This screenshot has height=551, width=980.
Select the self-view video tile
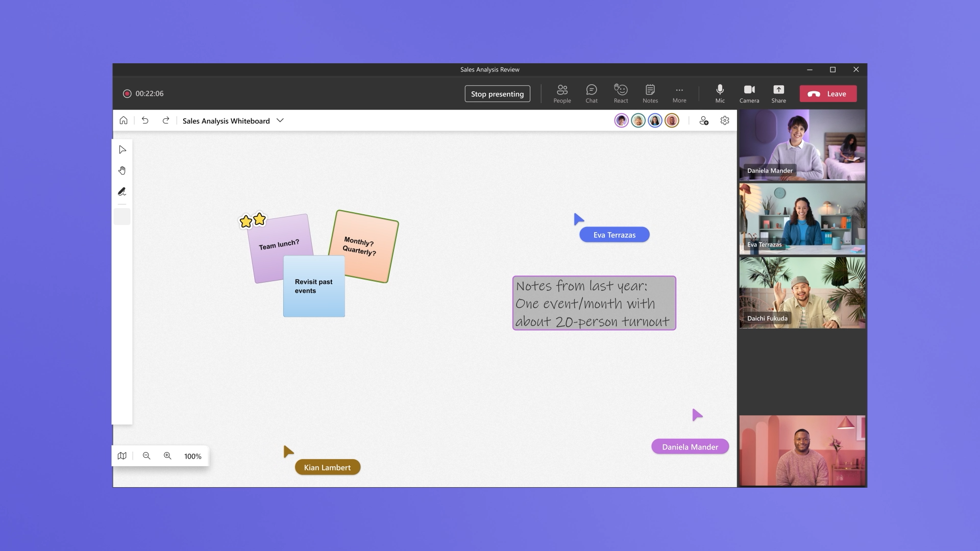tap(802, 450)
